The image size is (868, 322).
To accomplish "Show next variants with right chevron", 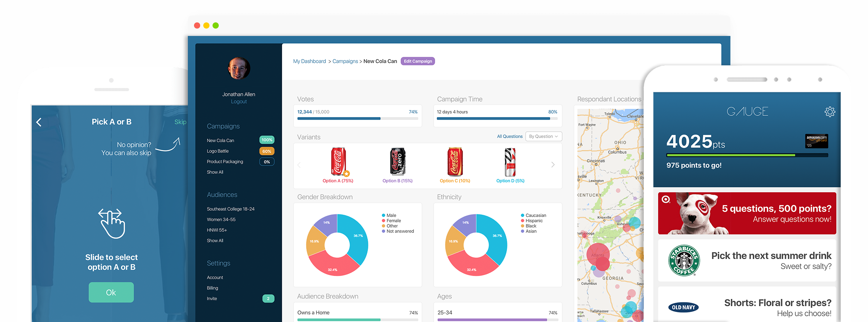I will (x=553, y=165).
